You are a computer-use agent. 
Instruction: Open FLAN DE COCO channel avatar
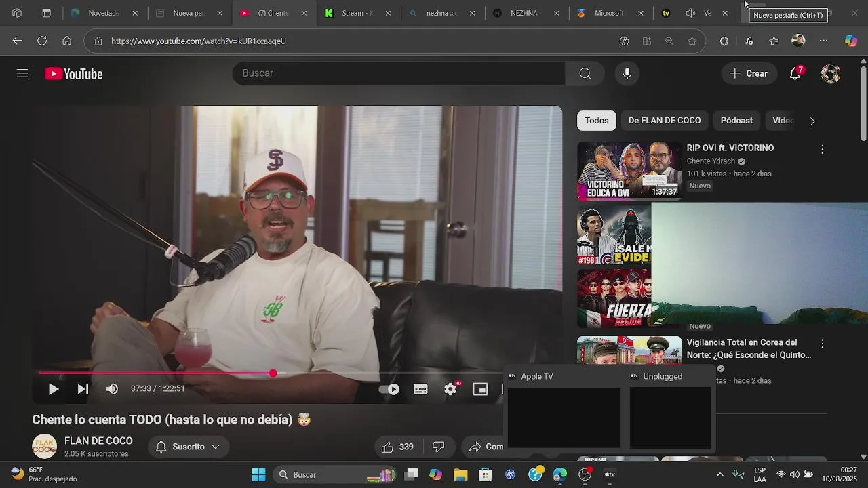pyautogui.click(x=45, y=446)
